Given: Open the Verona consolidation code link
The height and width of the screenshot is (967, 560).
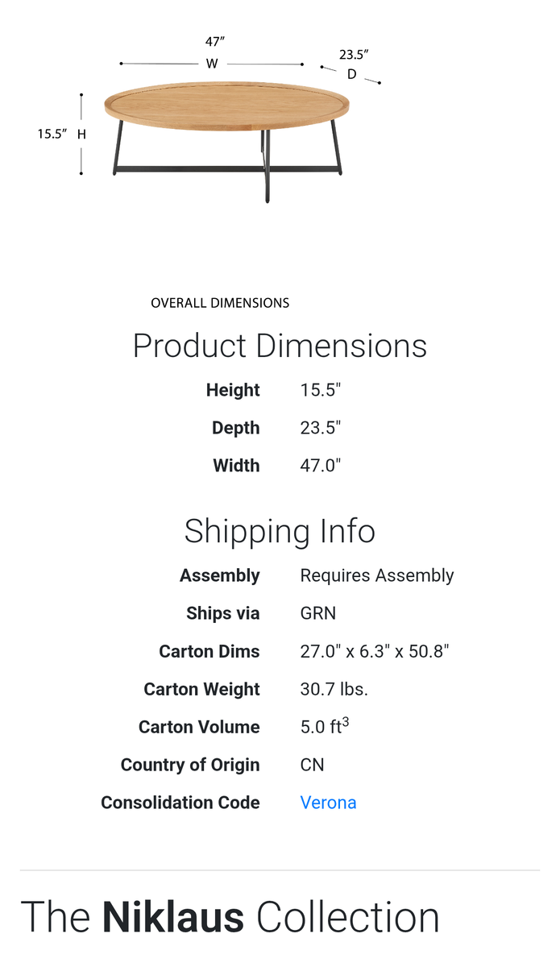Looking at the screenshot, I should [x=328, y=803].
